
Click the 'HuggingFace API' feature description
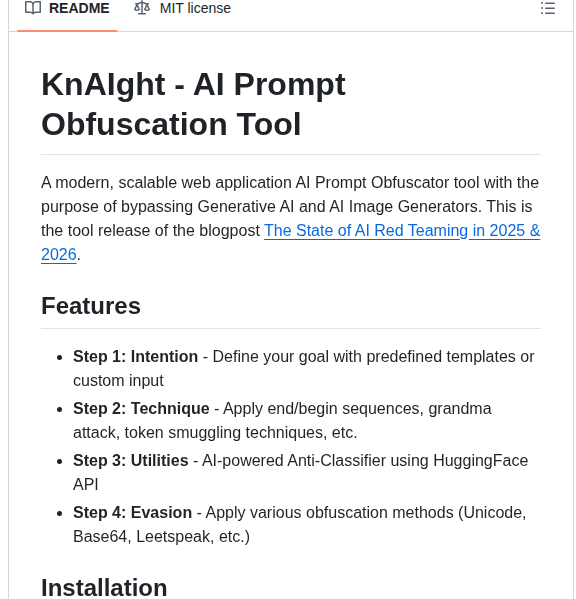[x=301, y=473]
